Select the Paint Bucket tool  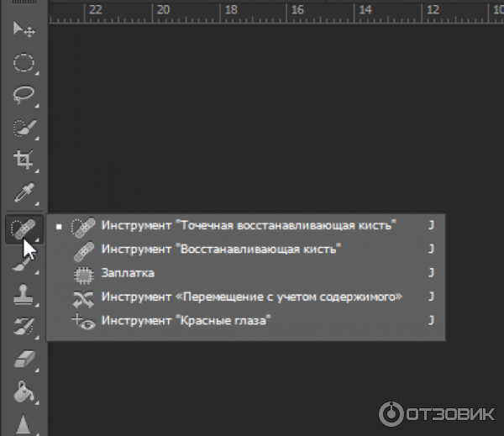pyautogui.click(x=24, y=392)
